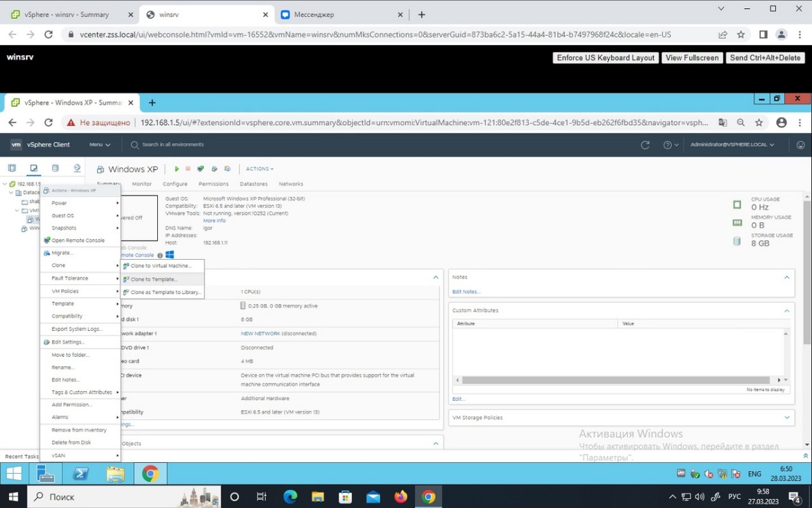Switch to the Configure tab
The height and width of the screenshot is (508, 812).
tap(175, 184)
